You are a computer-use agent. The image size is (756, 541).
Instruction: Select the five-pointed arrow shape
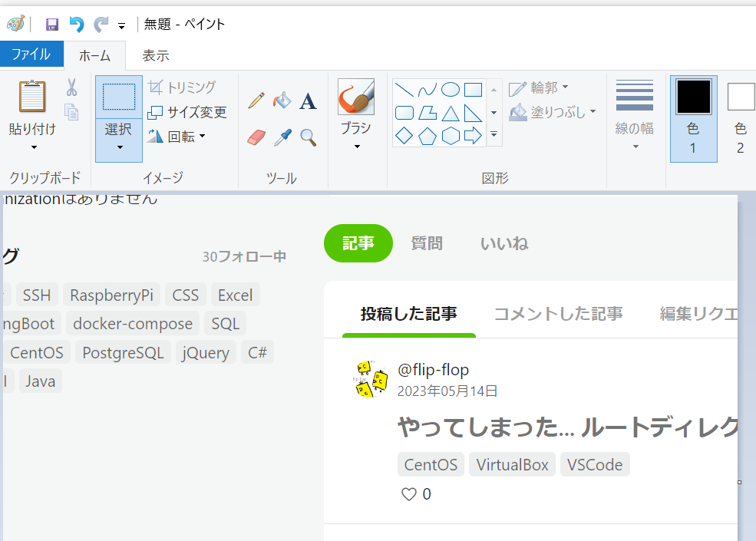474,136
